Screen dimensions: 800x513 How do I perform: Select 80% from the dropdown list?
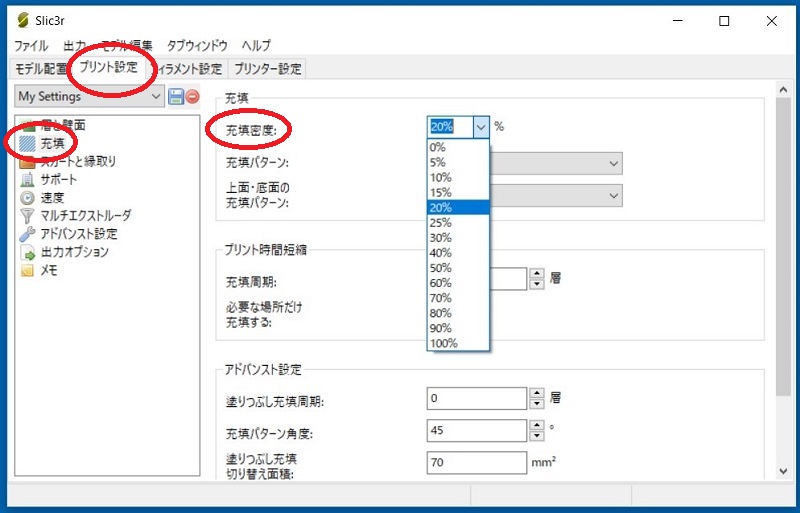[x=458, y=313]
